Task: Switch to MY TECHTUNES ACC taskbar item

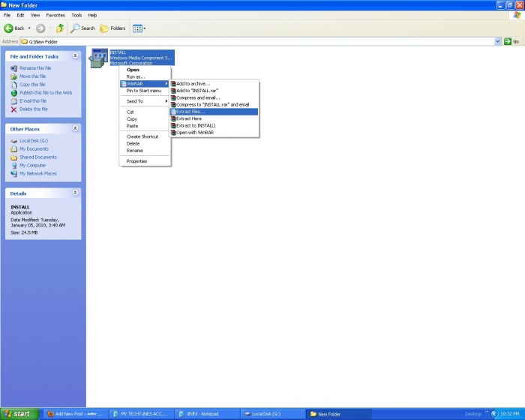Action: tap(142, 414)
